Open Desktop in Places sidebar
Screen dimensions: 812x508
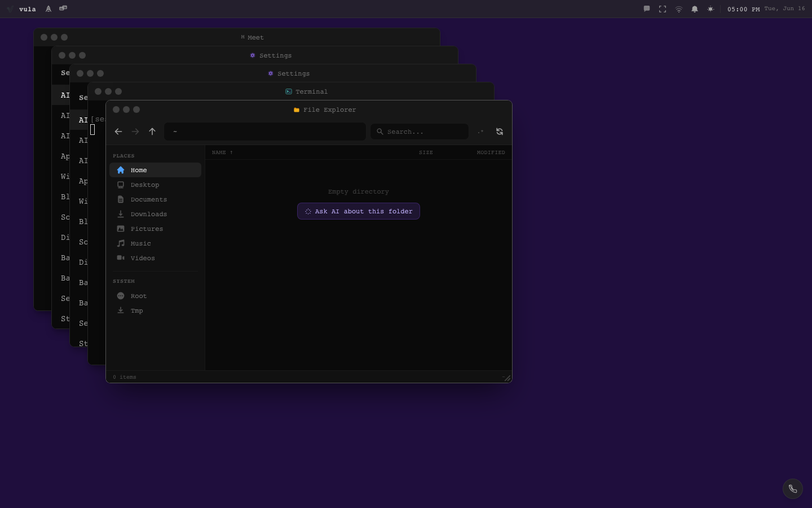coord(155,185)
